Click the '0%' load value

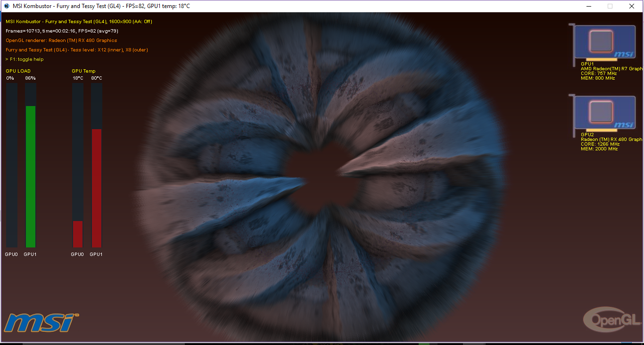pyautogui.click(x=10, y=78)
